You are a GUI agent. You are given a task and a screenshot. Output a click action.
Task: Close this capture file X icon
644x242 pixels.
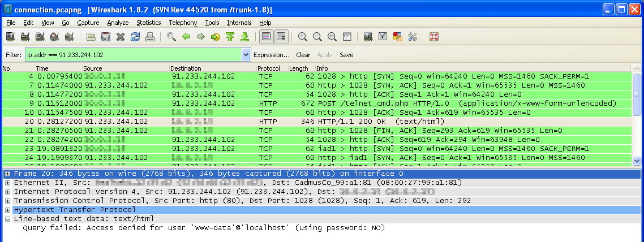click(121, 37)
